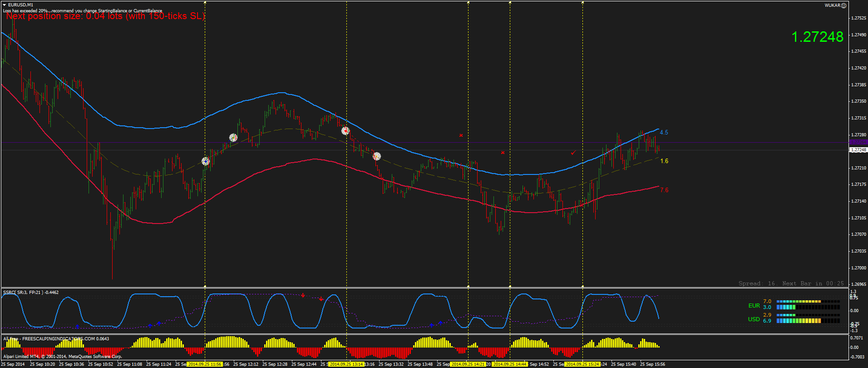The height and width of the screenshot is (368, 868).
Task: Click the blue 4.5 upper band label
Action: point(664,133)
